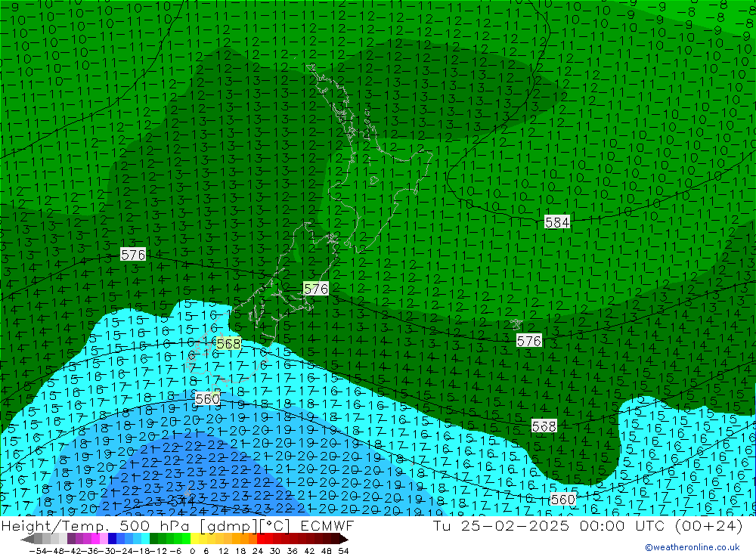This screenshot has width=756, height=554.
Task: Click the '[°C]' unit text
Action: tap(274, 526)
